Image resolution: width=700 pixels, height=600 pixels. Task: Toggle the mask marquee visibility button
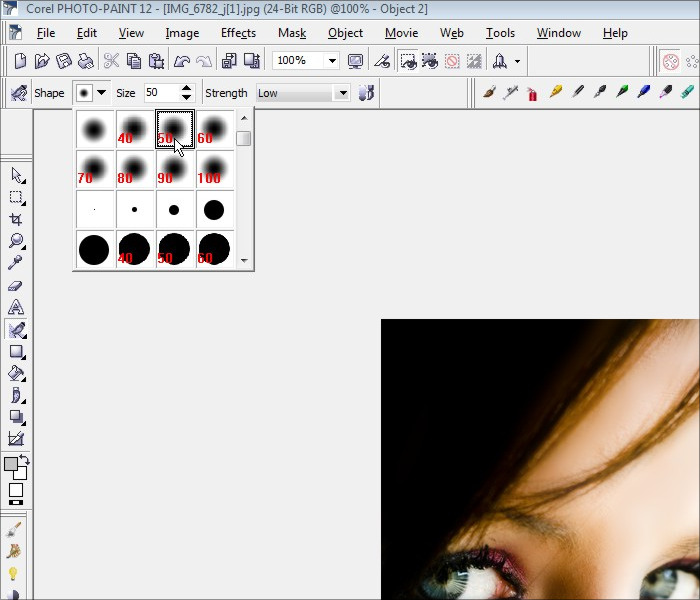[408, 61]
